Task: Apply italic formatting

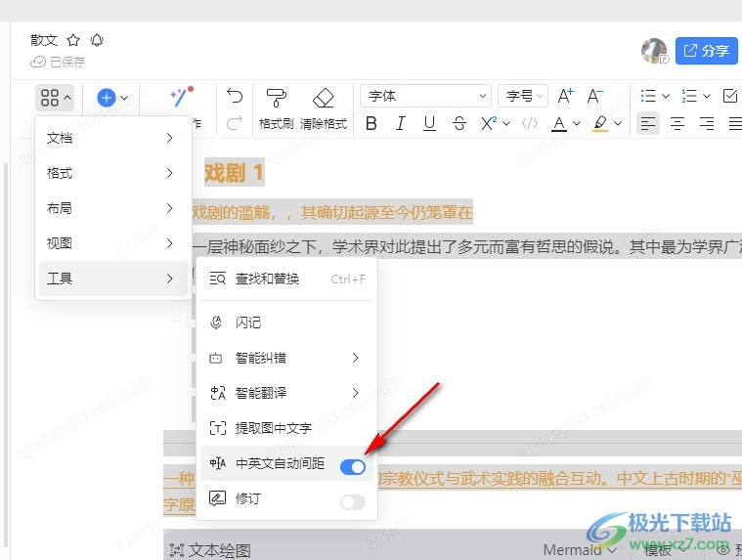Action: coord(401,124)
